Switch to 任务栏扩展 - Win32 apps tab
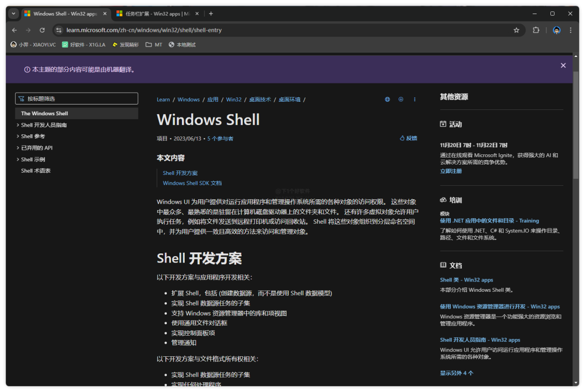The height and width of the screenshot is (392, 585). (x=158, y=14)
